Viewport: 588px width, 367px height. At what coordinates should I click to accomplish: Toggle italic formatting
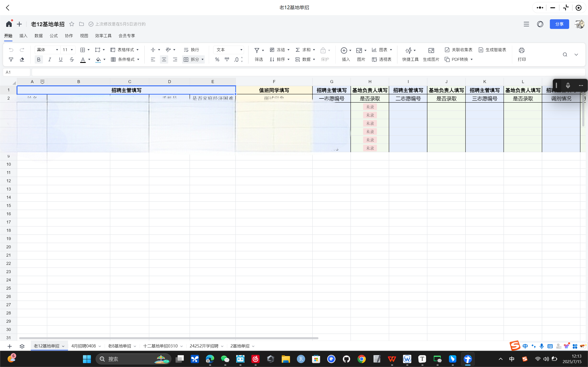(50, 59)
